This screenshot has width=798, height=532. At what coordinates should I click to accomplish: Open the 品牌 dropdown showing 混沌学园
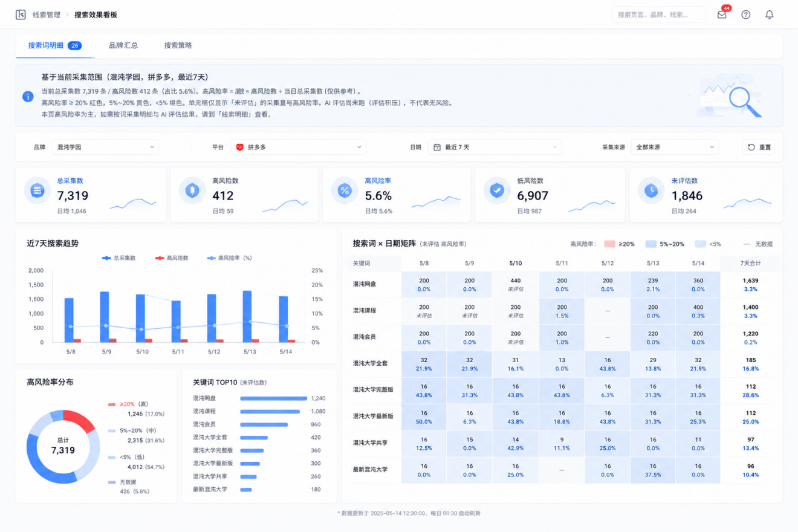[x=105, y=147]
